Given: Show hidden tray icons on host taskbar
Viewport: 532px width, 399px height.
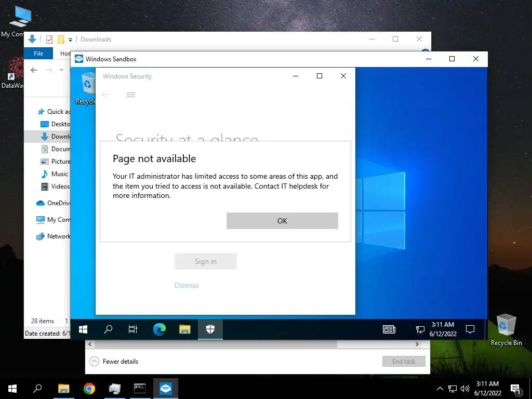Looking at the screenshot, I should click(440, 389).
